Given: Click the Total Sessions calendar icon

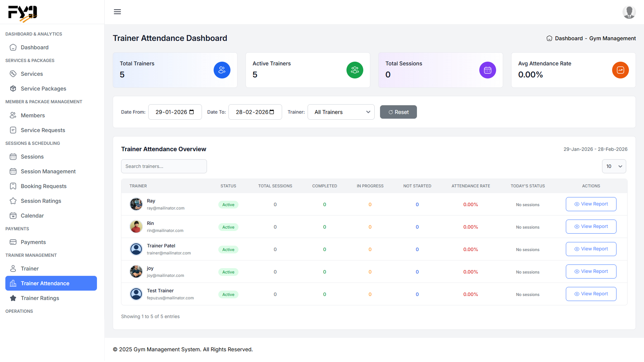Looking at the screenshot, I should [x=487, y=70].
